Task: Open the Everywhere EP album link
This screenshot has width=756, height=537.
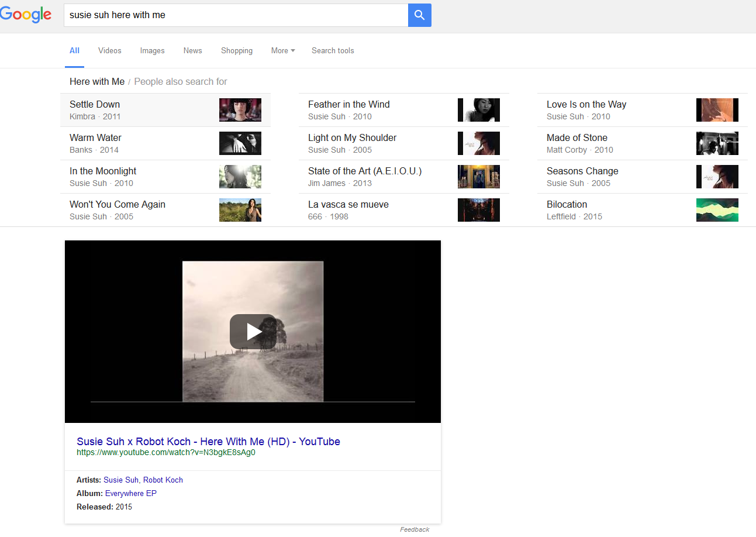Action: [131, 494]
